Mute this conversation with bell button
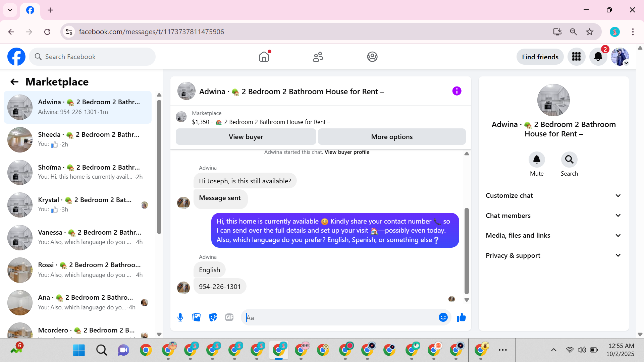 pos(537,160)
